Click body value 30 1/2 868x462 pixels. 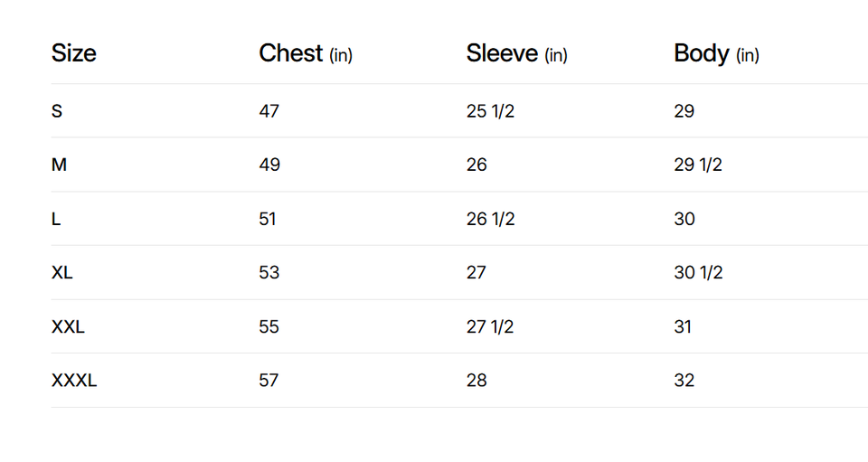(x=698, y=272)
